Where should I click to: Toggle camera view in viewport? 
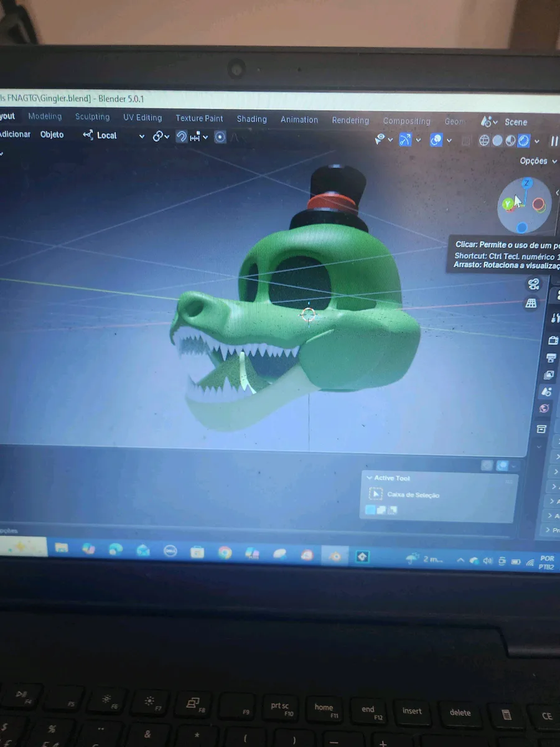533,284
